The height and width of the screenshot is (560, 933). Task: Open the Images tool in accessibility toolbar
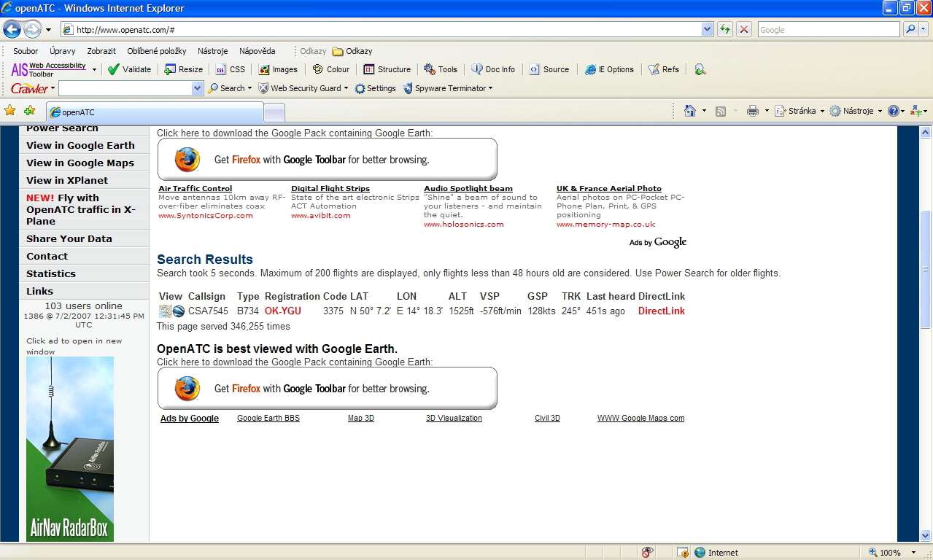tap(278, 69)
